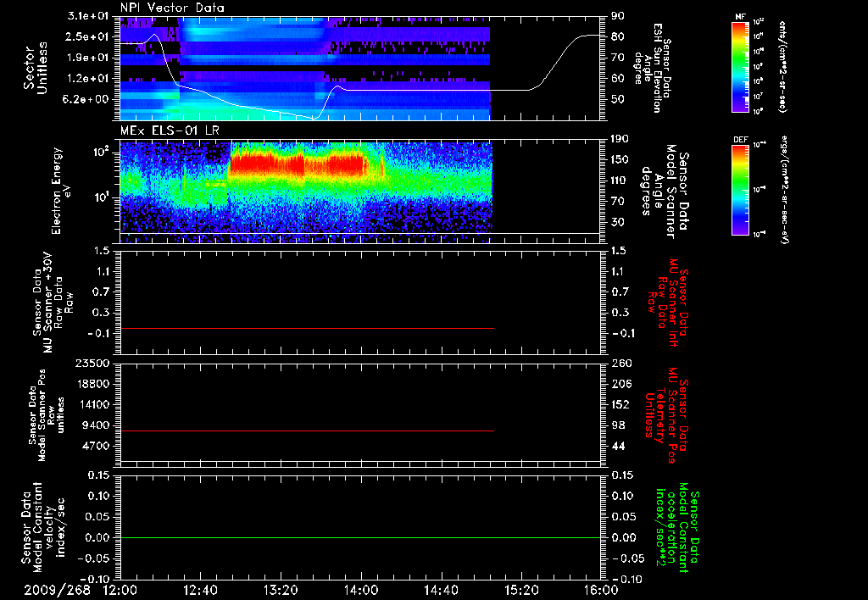The width and height of the screenshot is (868, 600).
Task: Click the "DEF" color bar title
Action: (740, 140)
